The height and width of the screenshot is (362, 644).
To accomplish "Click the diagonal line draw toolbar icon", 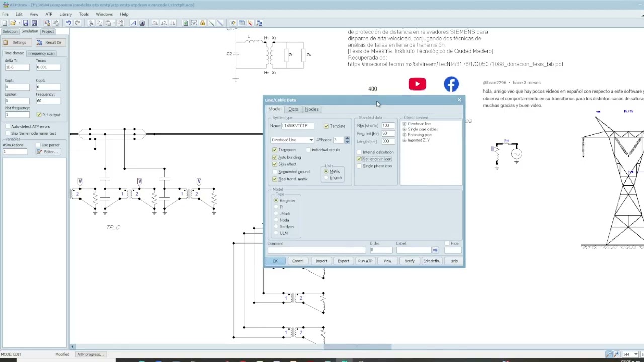I will tap(211, 23).
